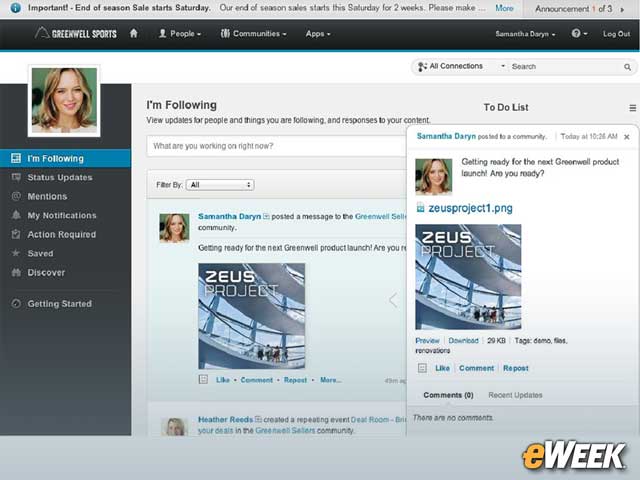Image resolution: width=640 pixels, height=480 pixels.
Task: Show the next announcement arrow
Action: [622, 9]
